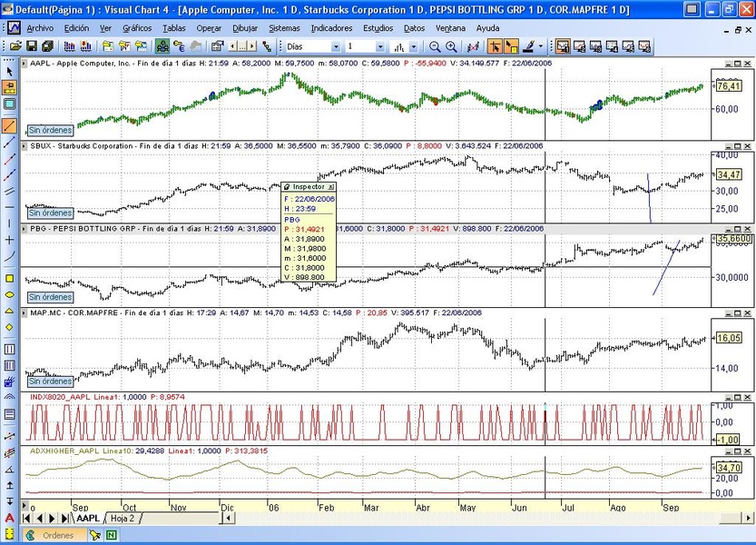Image resolution: width=756 pixels, height=545 pixels.
Task: Open the chart type bar-style dropdown arrow
Action: [x=414, y=47]
